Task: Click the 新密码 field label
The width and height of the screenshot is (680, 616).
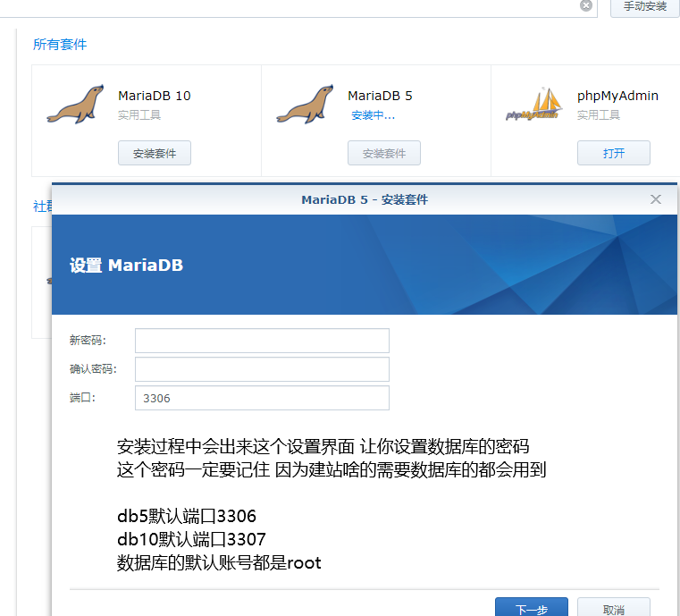Action: pos(88,340)
